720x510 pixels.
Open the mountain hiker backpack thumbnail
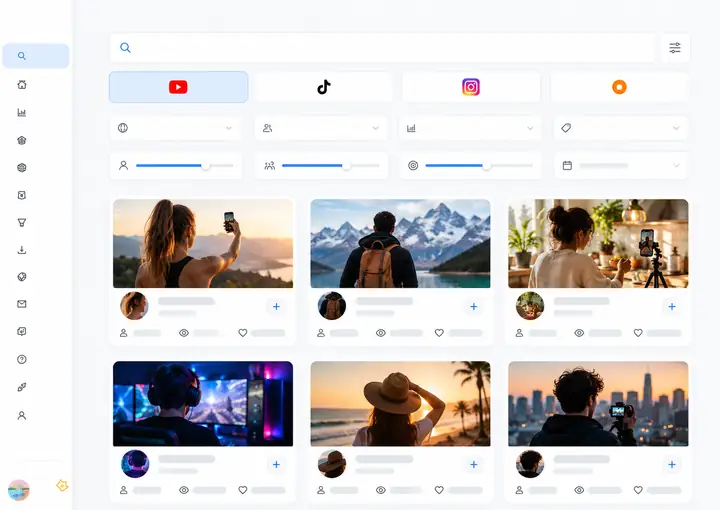coord(400,243)
